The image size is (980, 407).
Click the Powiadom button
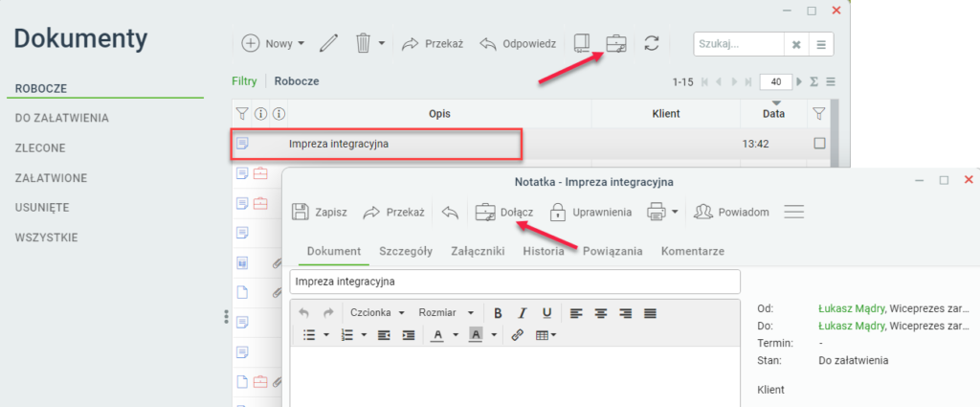[731, 212]
